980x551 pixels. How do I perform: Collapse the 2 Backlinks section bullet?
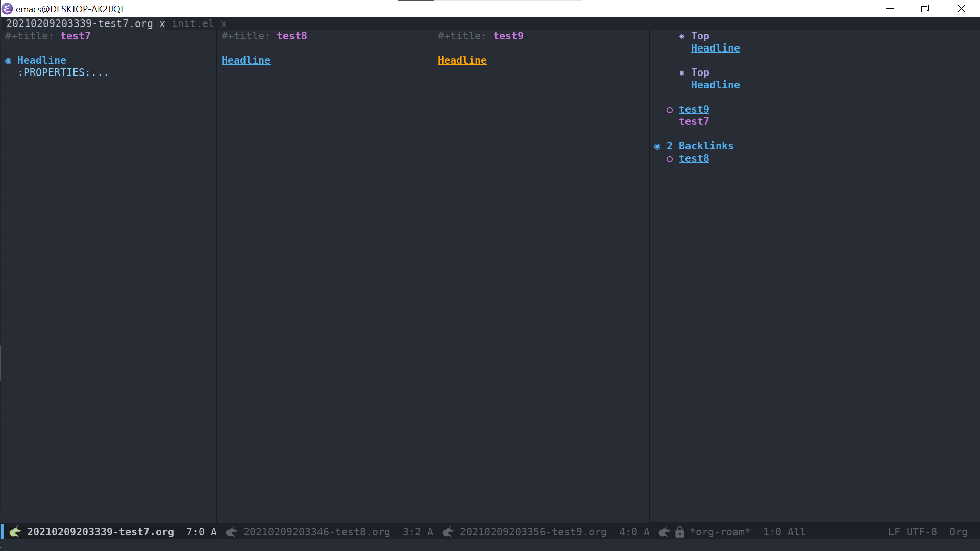click(x=657, y=146)
